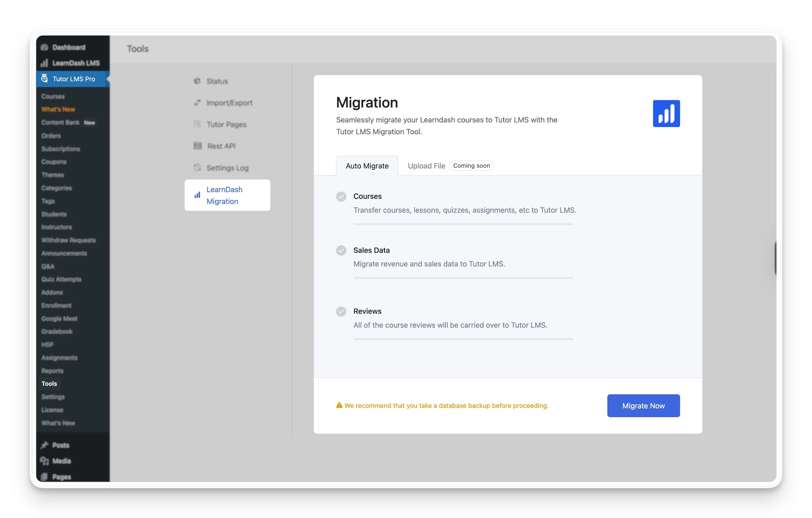Toggle the Courses checkmark circle

click(x=341, y=196)
